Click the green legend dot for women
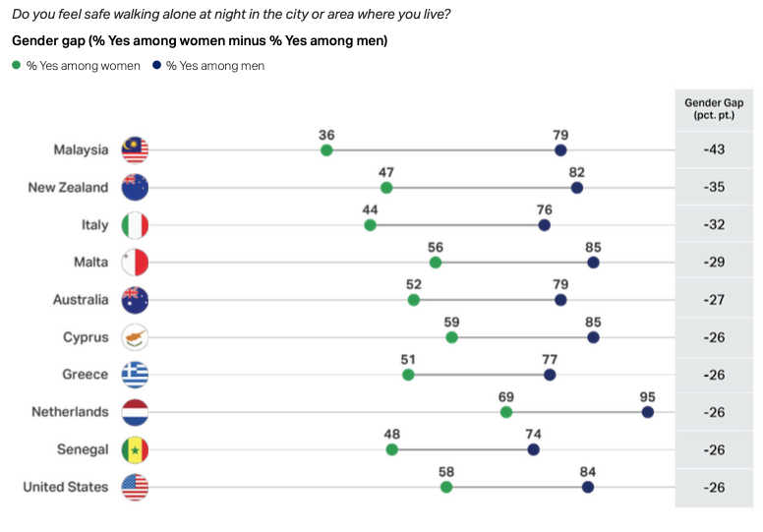Screen dimensions: 763x532 pyautogui.click(x=17, y=66)
